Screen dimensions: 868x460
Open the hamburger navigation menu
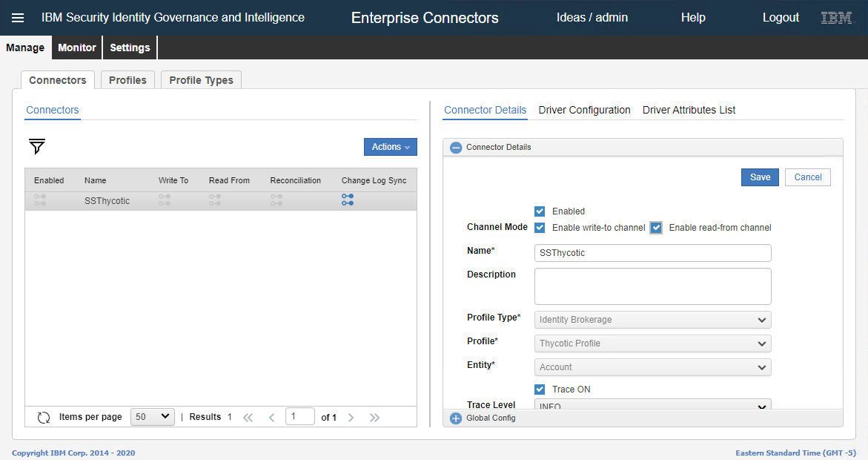[x=18, y=18]
